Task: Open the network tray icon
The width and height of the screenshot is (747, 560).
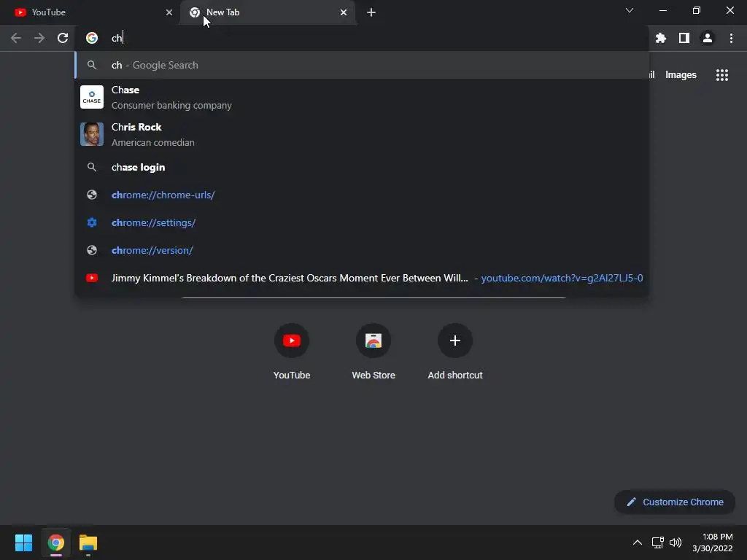Action: point(658,542)
